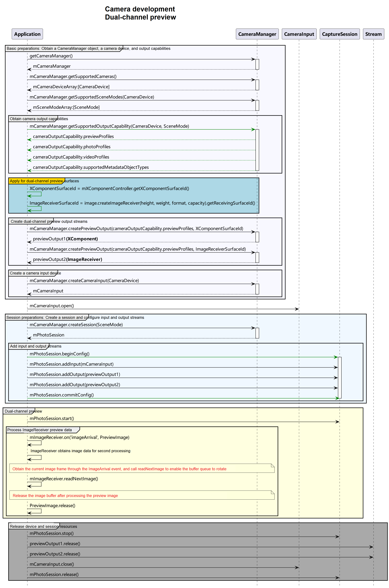
Task: Click 'Basic preparations' group label
Action: tap(88, 48)
